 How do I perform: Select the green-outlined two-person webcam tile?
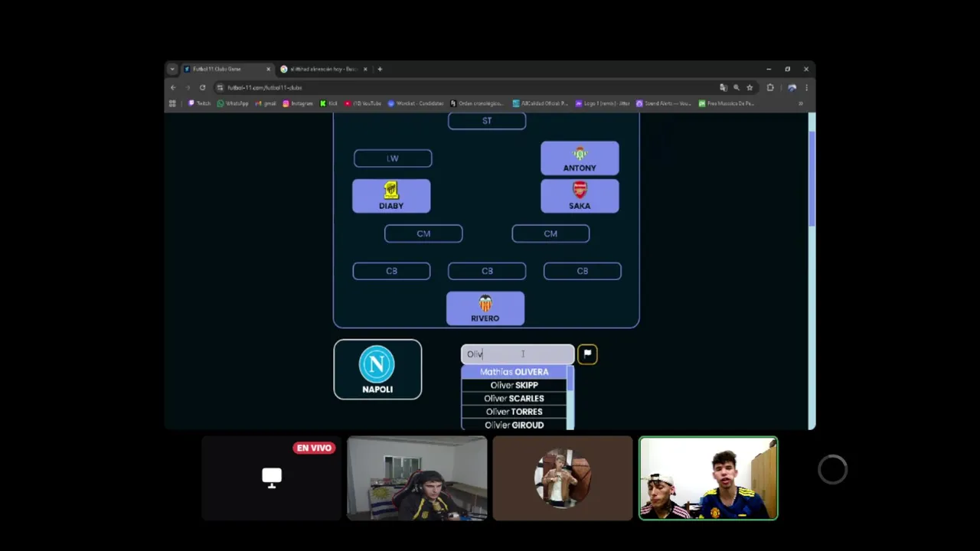pyautogui.click(x=708, y=478)
